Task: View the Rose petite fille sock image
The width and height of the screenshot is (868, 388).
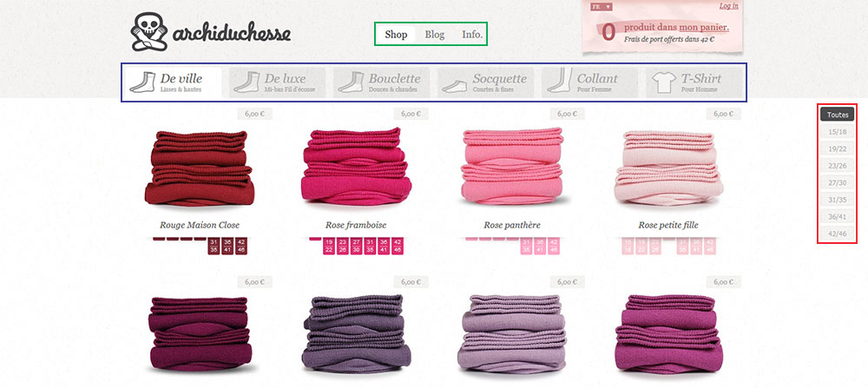Action: point(668,168)
